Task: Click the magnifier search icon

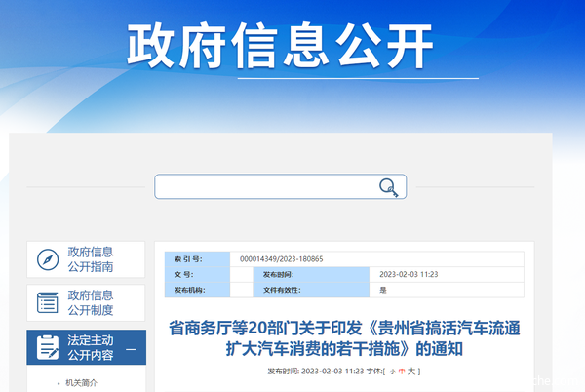Action: [389, 187]
